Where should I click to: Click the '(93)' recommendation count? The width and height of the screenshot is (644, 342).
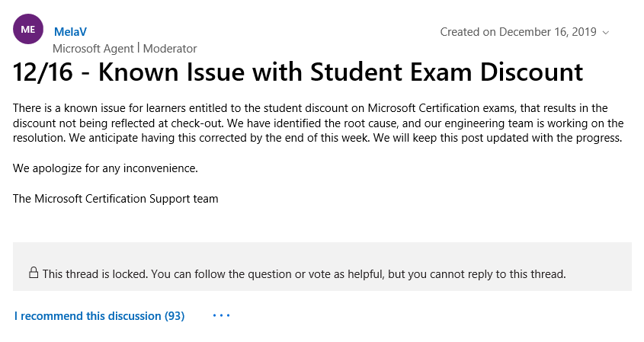click(175, 316)
